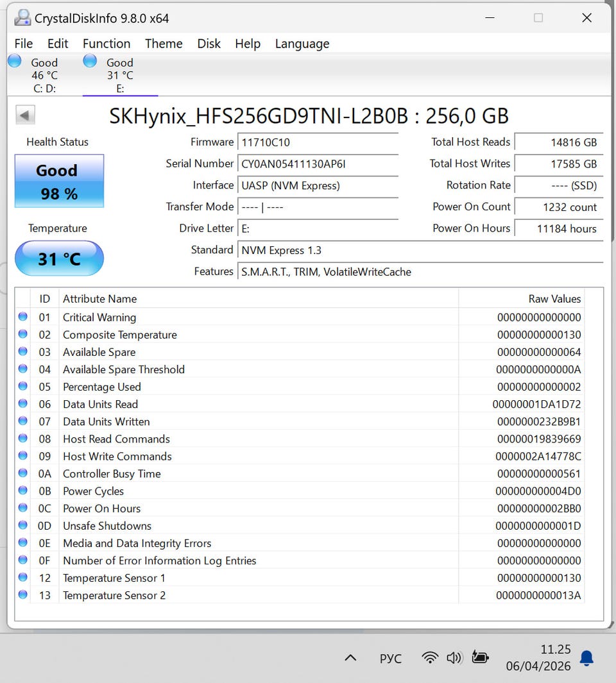Viewport: 616px width, 683px height.
Task: Click the 31 °C temperature button
Action: (x=59, y=258)
